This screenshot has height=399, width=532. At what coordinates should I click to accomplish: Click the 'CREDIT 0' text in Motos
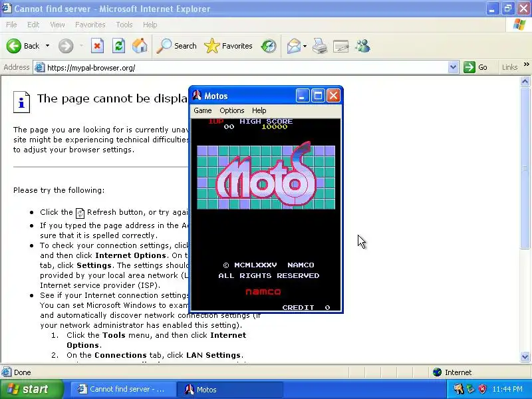pyautogui.click(x=306, y=307)
